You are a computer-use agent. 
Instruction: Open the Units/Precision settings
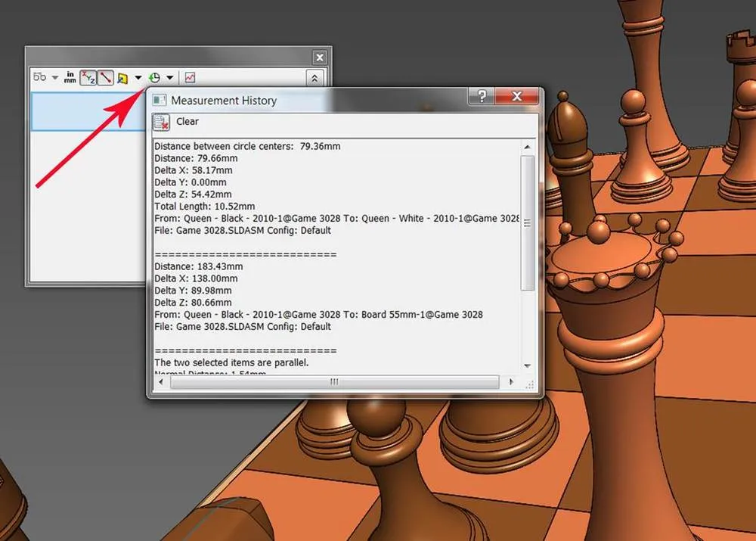click(x=69, y=76)
